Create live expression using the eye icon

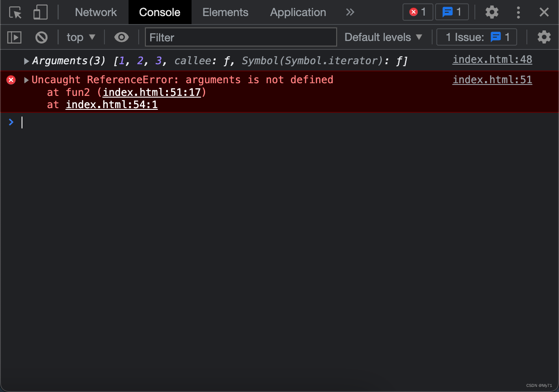coord(121,38)
